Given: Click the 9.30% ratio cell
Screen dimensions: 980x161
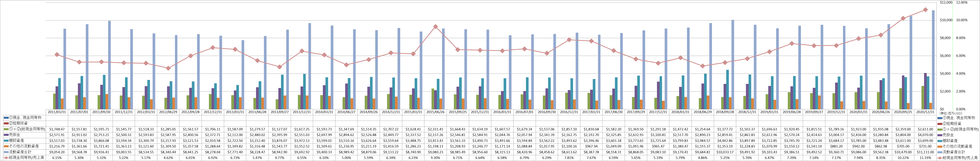Looking at the screenshot, I should pyautogui.click(x=436, y=158).
